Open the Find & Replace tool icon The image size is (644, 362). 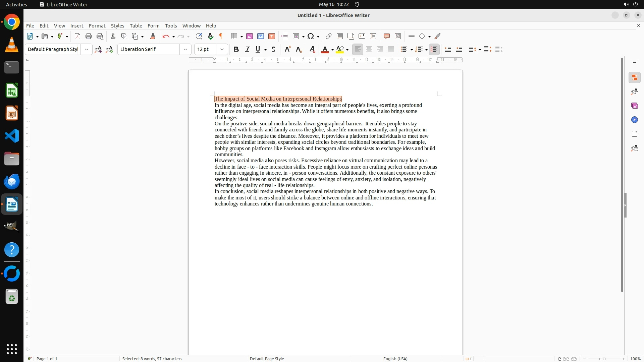pyautogui.click(x=199, y=36)
